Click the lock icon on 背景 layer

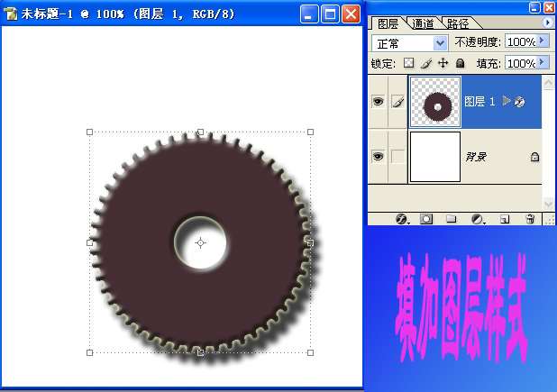click(x=534, y=157)
